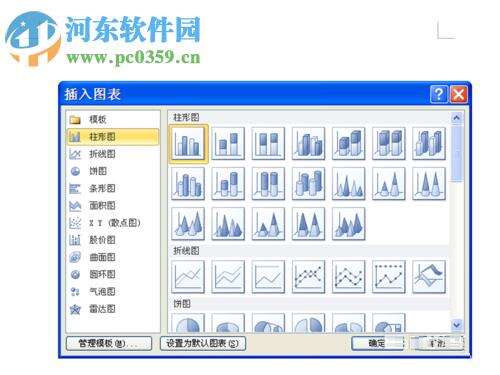Close the 插入图表 dialog

tap(458, 94)
